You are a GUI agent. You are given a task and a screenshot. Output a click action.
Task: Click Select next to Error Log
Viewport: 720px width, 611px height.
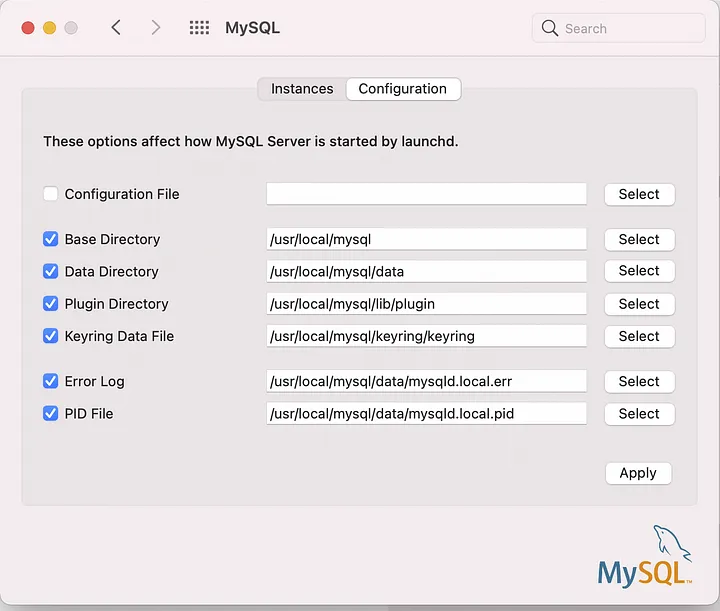[x=640, y=381]
